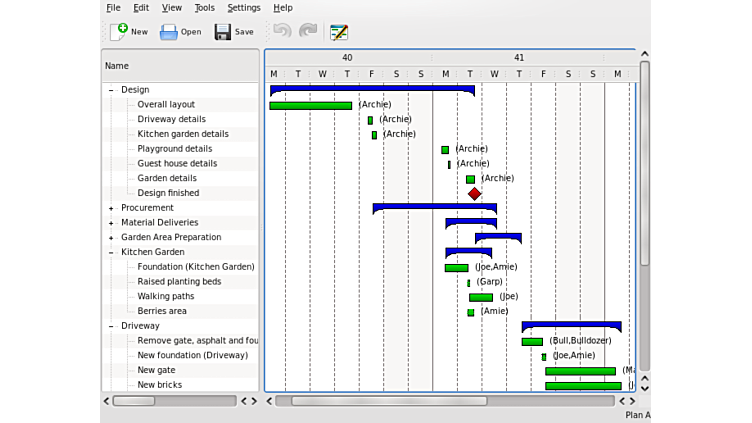This screenshot has width=752, height=423.
Task: Select the Raised planting beds task
Action: (x=179, y=282)
